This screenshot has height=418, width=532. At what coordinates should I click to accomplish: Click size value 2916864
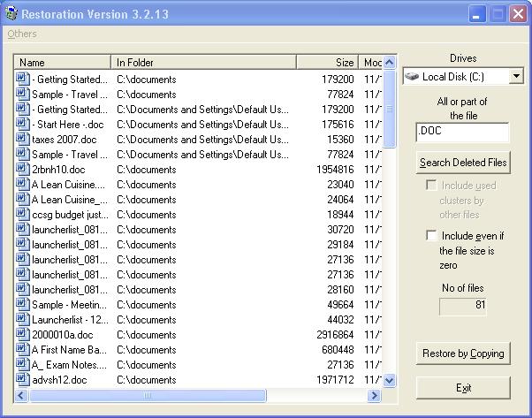(x=335, y=335)
